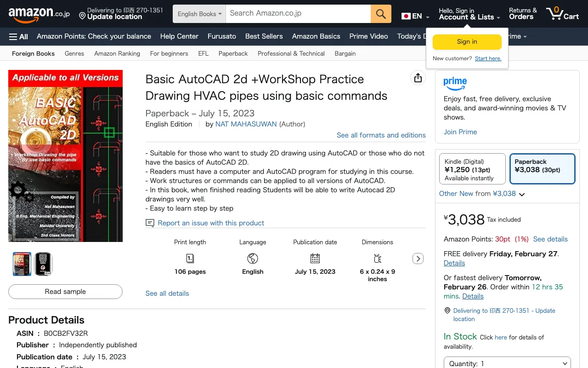588x368 pixels.
Task: Click the yellow Sign in button
Action: 467,42
